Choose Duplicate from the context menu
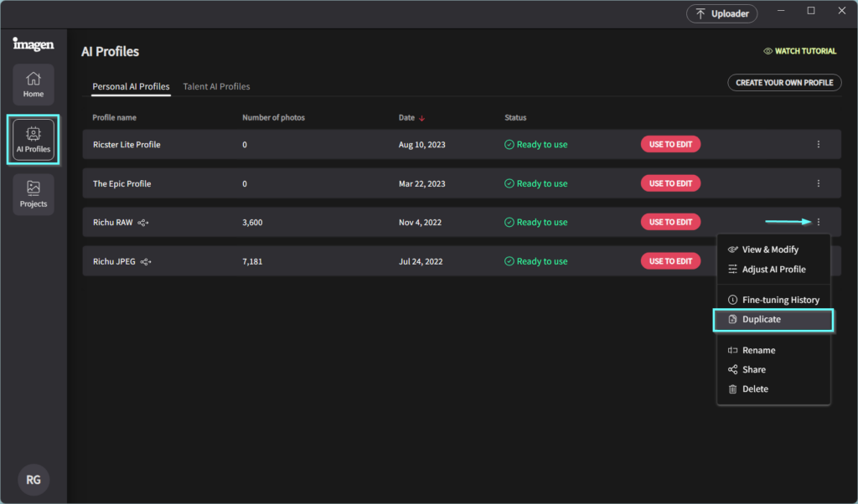Image resolution: width=858 pixels, height=504 pixels. (761, 320)
